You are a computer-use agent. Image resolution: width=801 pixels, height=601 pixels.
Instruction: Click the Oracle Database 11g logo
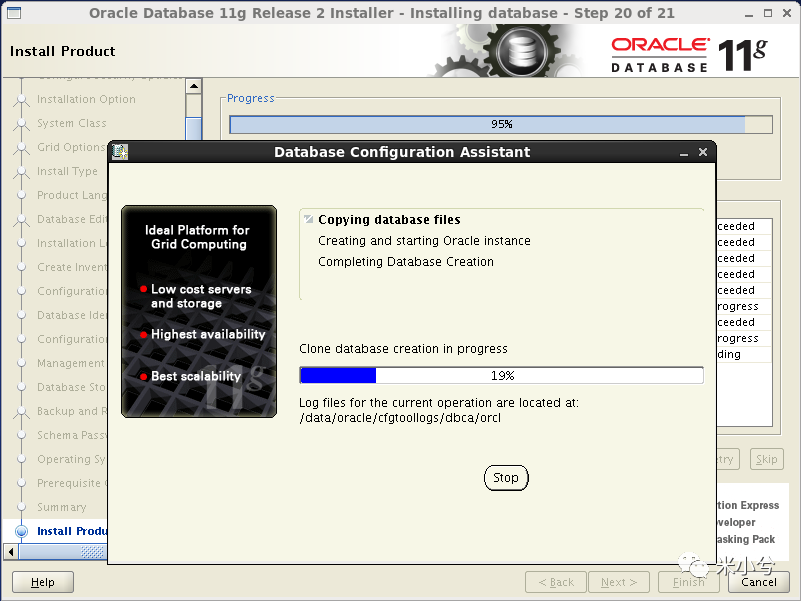pos(689,54)
